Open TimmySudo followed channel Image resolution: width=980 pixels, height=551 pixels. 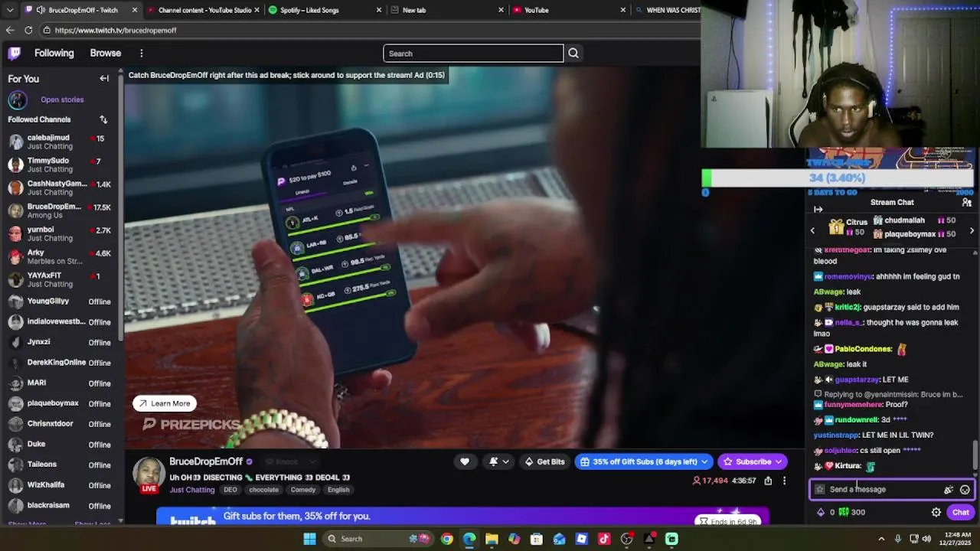tap(60, 165)
